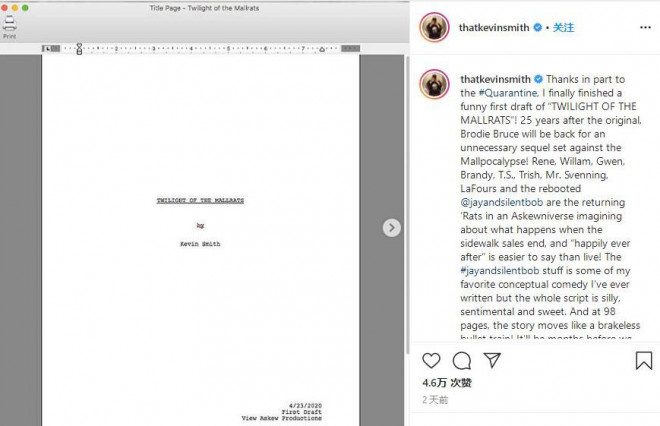Open the @jayandsilentbob mention
Screen dimensions: 660x426
[x=502, y=202]
